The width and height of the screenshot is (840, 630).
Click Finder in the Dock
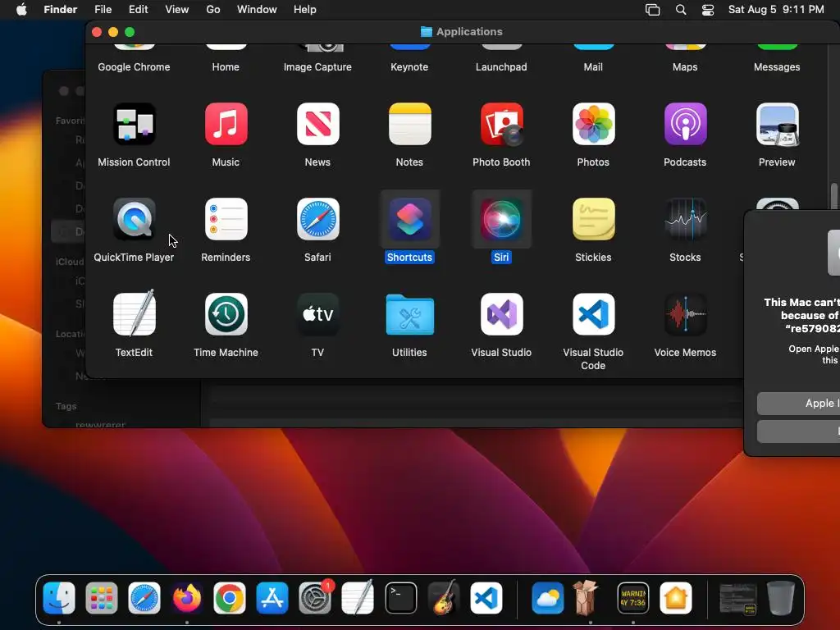(x=59, y=598)
